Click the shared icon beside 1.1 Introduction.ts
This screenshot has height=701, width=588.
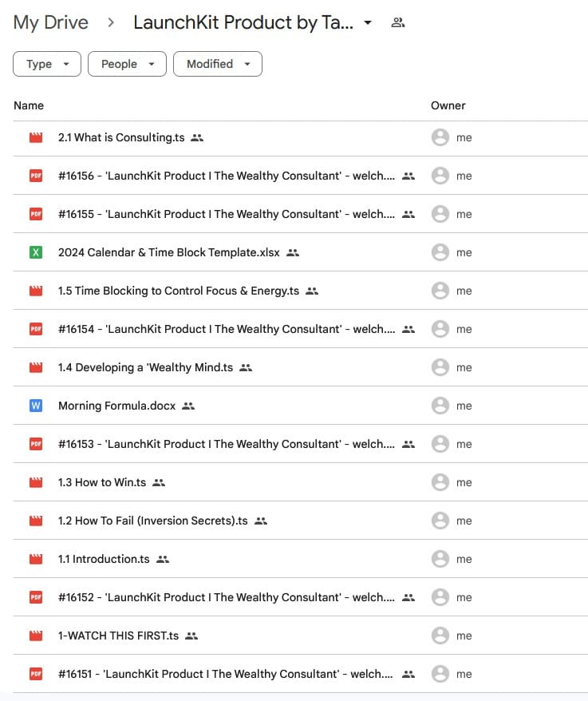click(163, 559)
